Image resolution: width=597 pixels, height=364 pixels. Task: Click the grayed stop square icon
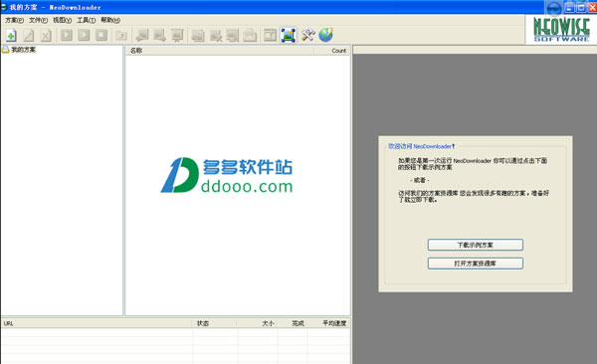point(101,35)
